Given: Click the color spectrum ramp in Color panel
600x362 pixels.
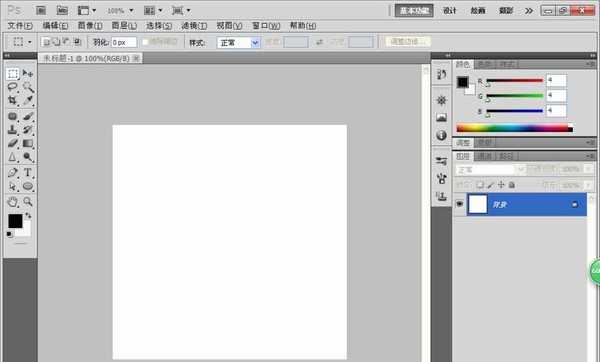Looking at the screenshot, I should tap(515, 128).
